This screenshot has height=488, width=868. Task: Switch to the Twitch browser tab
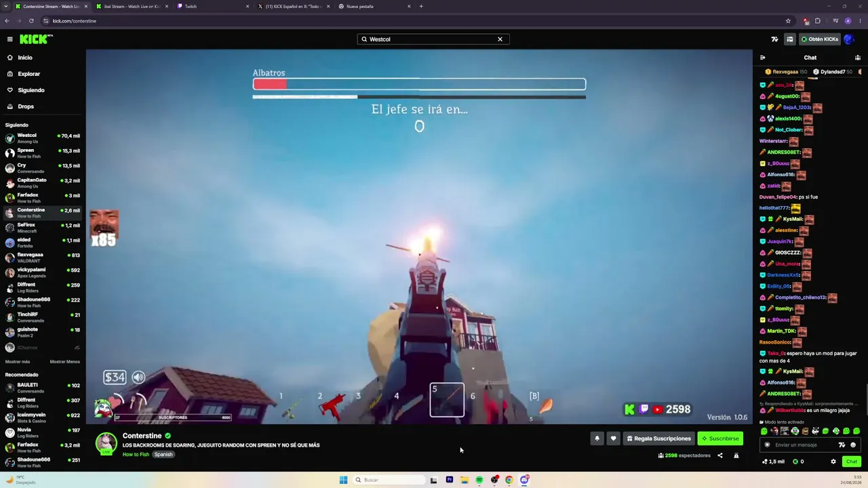coord(212,6)
